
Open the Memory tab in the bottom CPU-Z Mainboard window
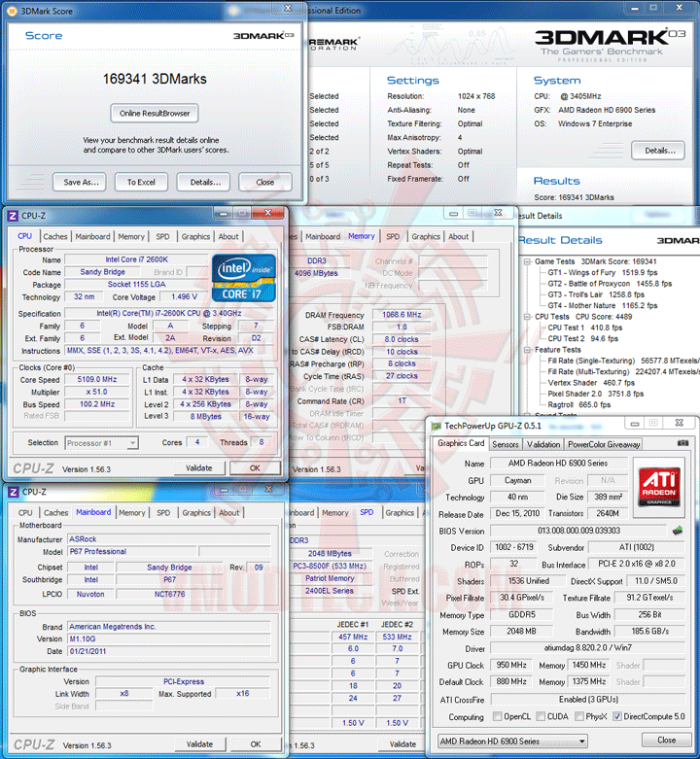tap(131, 512)
